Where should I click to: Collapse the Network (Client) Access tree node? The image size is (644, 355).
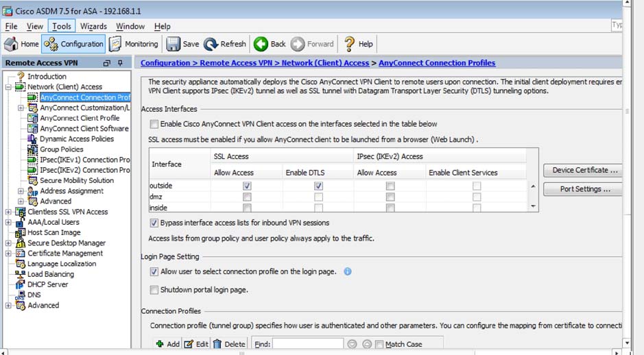click(x=8, y=87)
